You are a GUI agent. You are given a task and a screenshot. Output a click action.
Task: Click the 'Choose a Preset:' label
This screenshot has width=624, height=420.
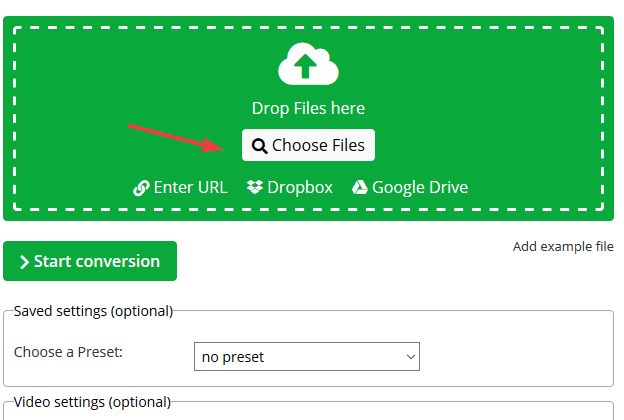pos(68,352)
